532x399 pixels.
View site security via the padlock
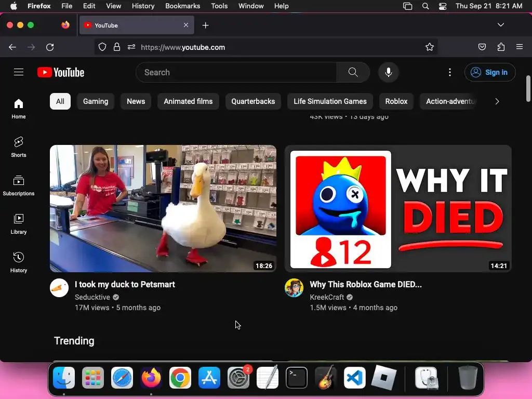pos(117,47)
